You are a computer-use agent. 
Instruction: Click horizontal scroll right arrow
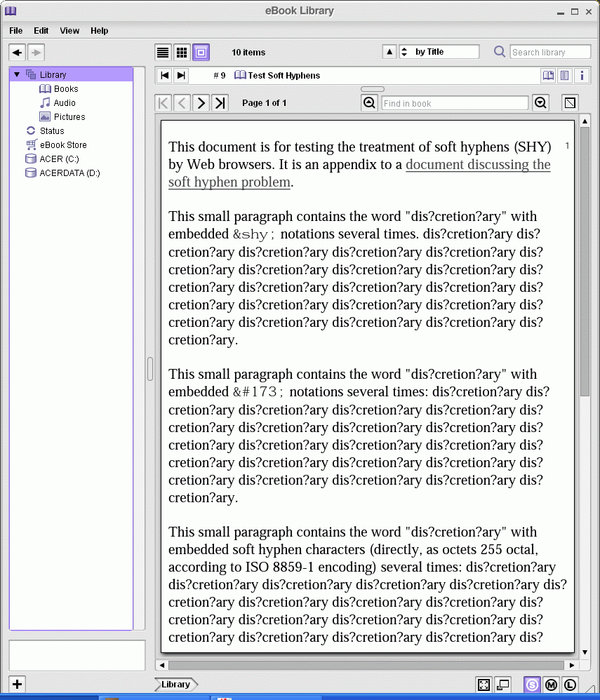572,665
